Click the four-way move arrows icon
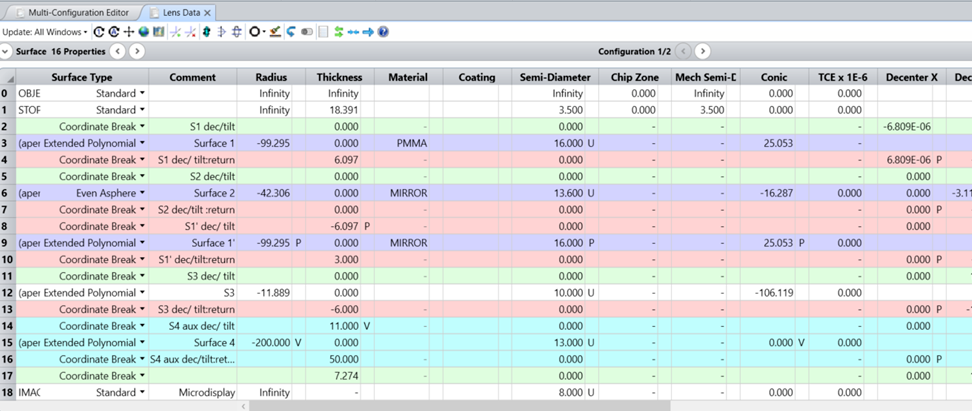The image size is (972, 411). pos(129,32)
